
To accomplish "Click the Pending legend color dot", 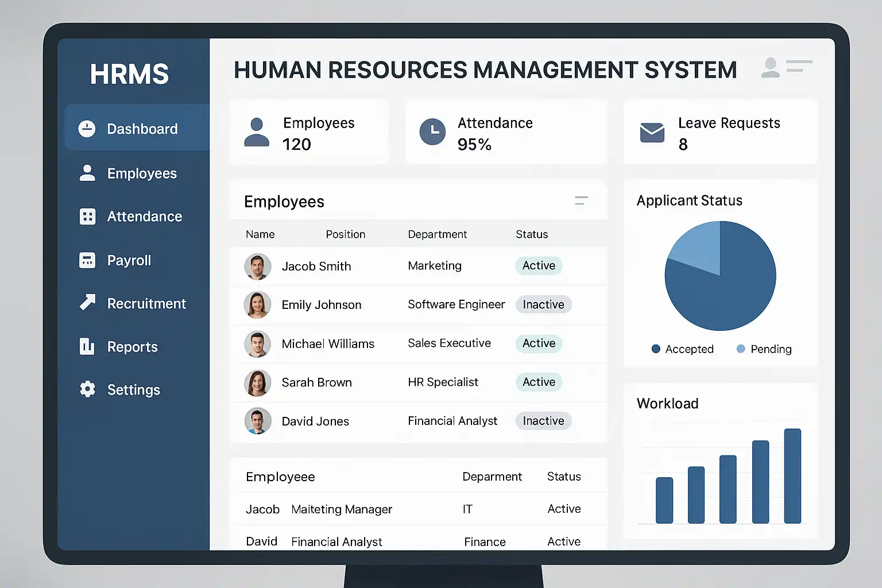I will tap(741, 349).
